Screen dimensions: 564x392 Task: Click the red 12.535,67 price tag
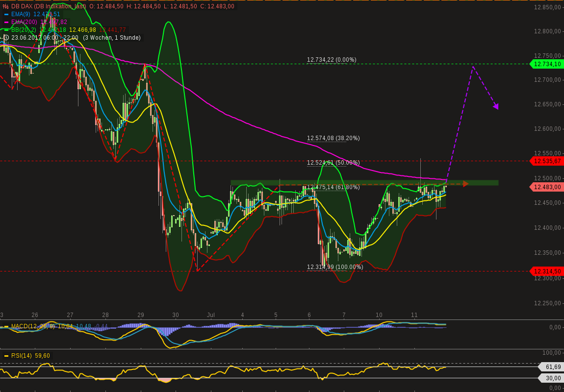(x=546, y=161)
